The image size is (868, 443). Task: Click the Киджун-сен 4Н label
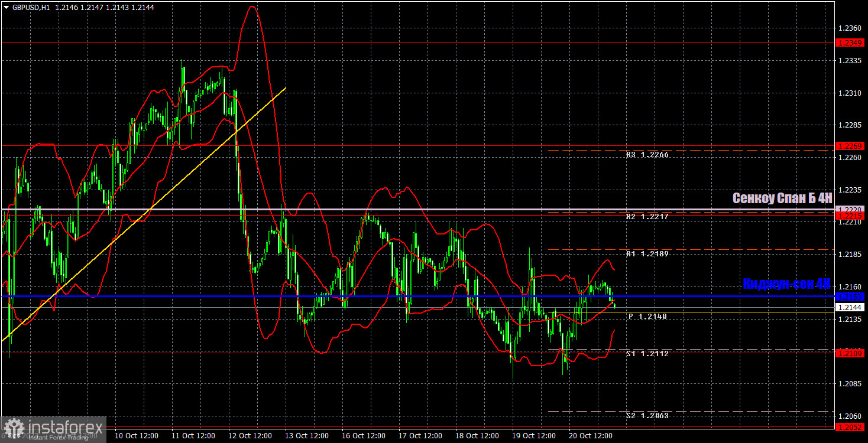point(787,284)
